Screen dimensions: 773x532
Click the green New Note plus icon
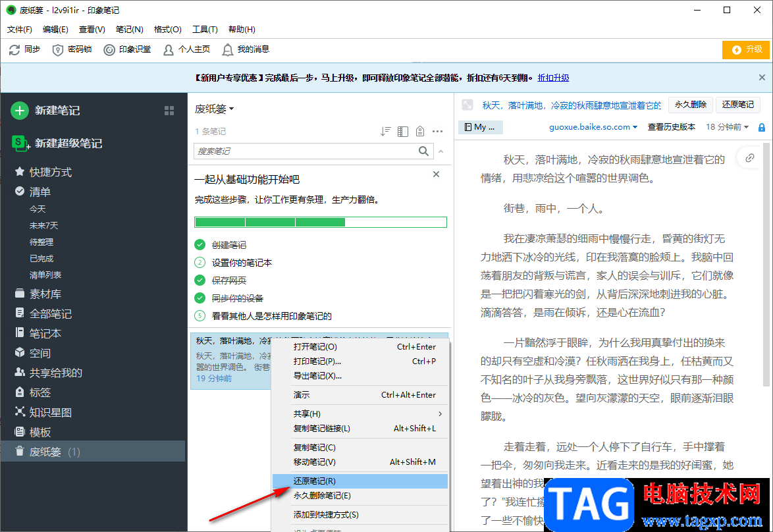coord(20,111)
